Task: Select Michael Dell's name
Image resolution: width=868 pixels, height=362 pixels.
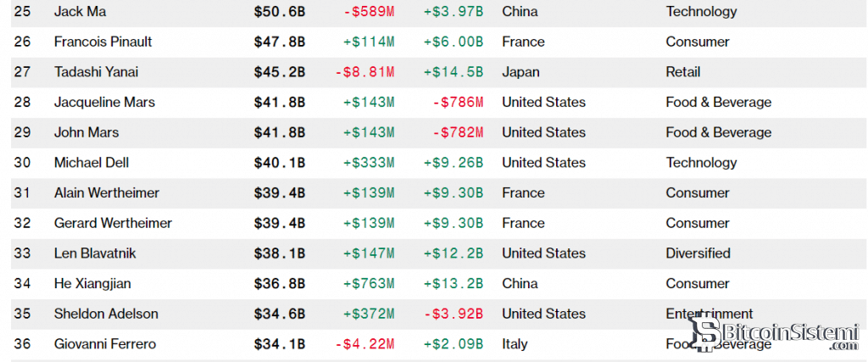Action: tap(91, 163)
